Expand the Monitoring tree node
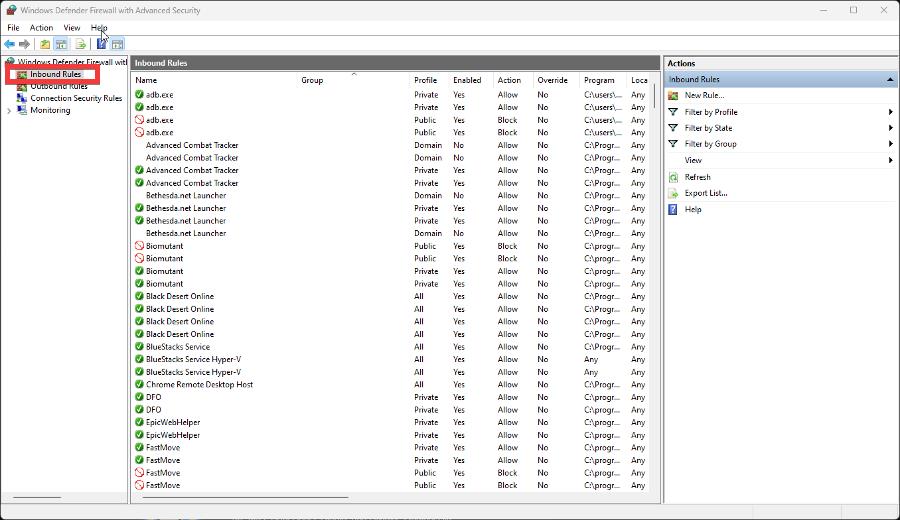 9,111
